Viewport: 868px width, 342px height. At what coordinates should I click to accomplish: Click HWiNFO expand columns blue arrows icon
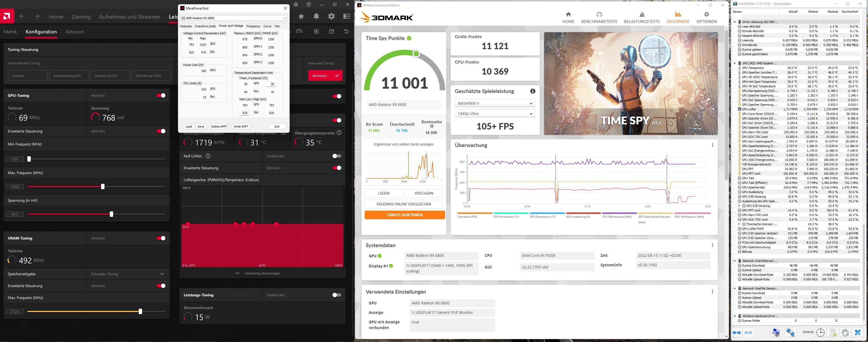tap(737, 333)
